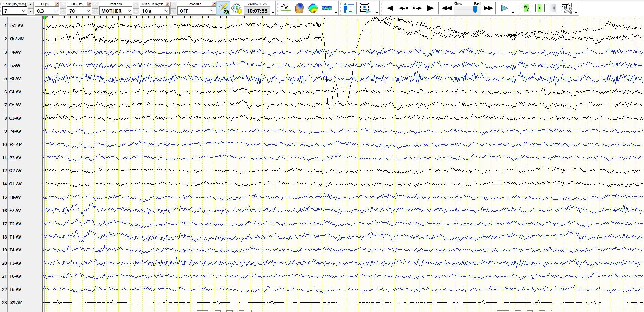Image resolution: width=644 pixels, height=312 pixels.
Task: Decrease Disp. length with down stepper
Action: coord(173,11)
